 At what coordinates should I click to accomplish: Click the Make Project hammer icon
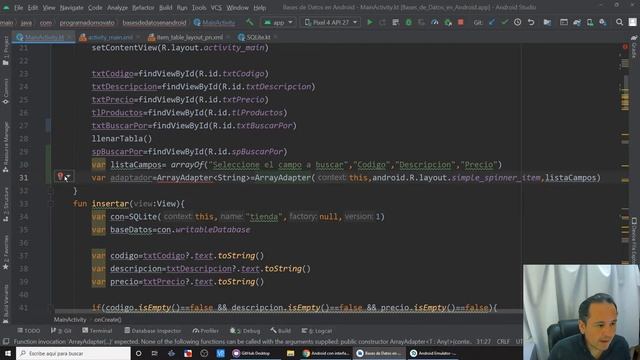pos(249,22)
